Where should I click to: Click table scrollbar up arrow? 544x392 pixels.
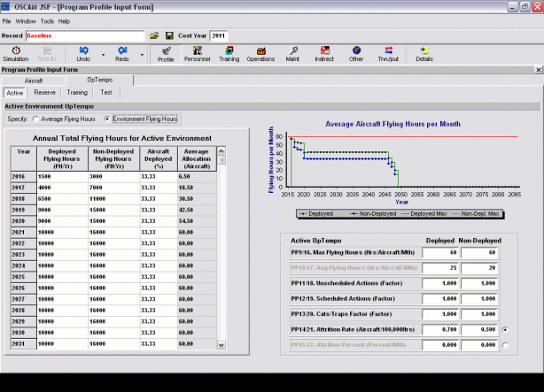click(221, 151)
